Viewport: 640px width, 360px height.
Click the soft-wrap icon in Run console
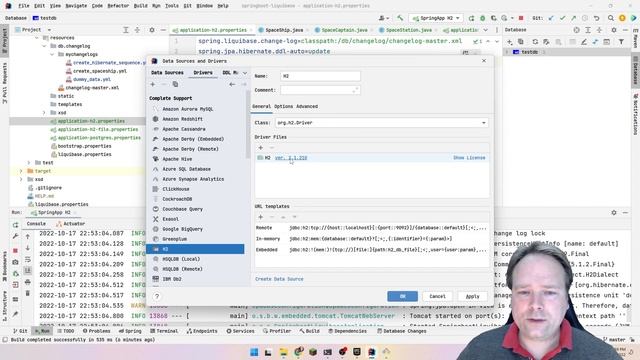[x=28, y=260]
